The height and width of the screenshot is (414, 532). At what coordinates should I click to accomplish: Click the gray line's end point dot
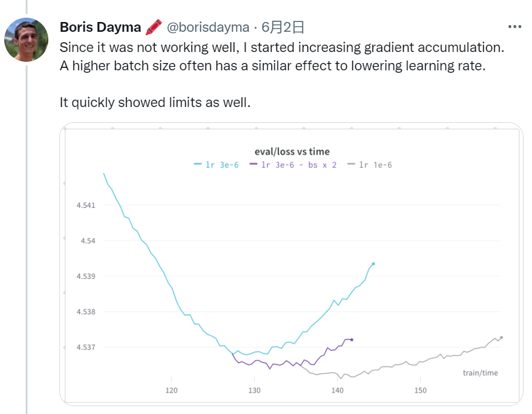501,338
